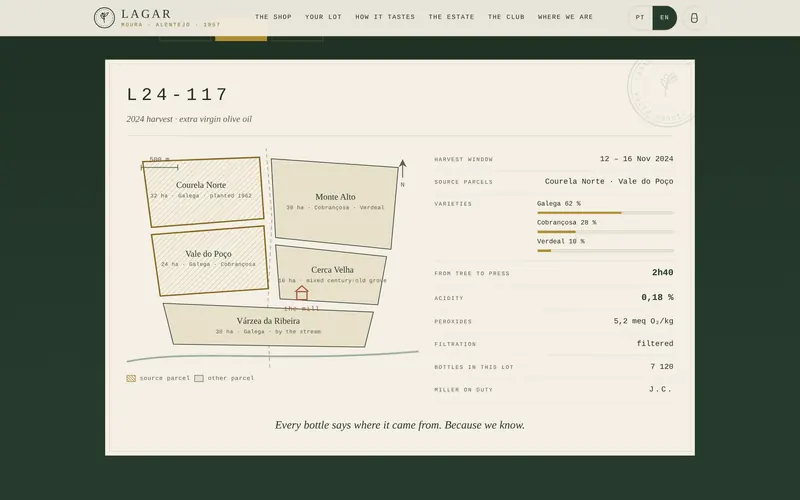Image resolution: width=800 pixels, height=500 pixels.
Task: Open Where We Are menu item
Action: [x=565, y=17]
